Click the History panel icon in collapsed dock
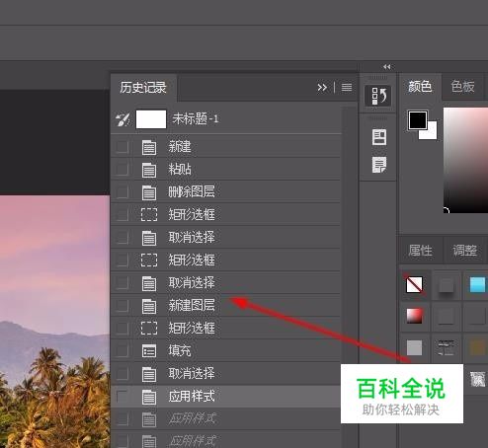The width and height of the screenshot is (488, 448). pos(378,96)
